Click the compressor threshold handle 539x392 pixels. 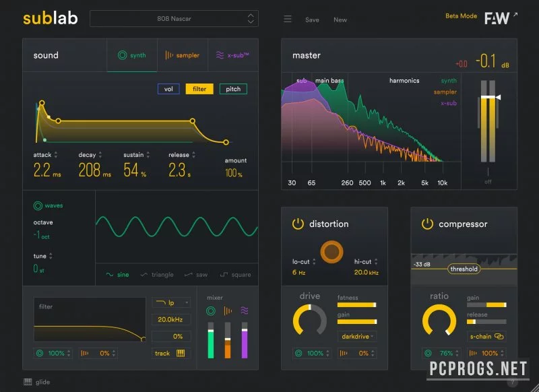[x=464, y=269]
